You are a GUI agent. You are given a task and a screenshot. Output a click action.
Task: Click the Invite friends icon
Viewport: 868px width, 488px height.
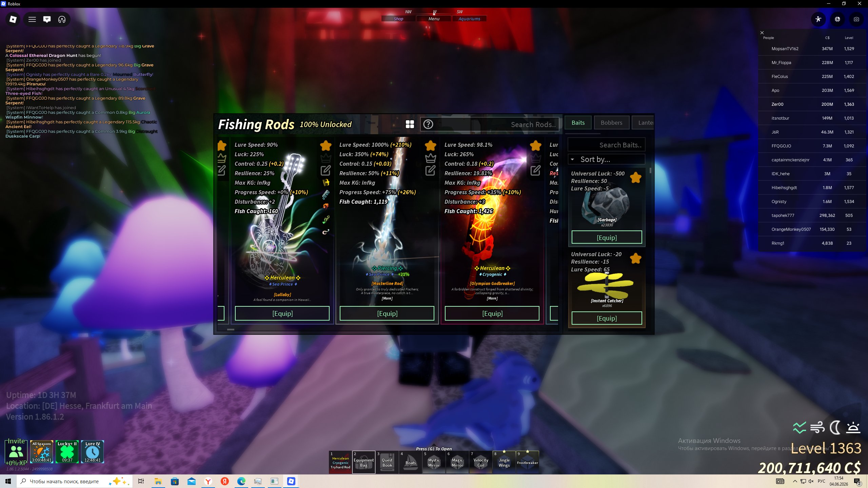pos(16,452)
